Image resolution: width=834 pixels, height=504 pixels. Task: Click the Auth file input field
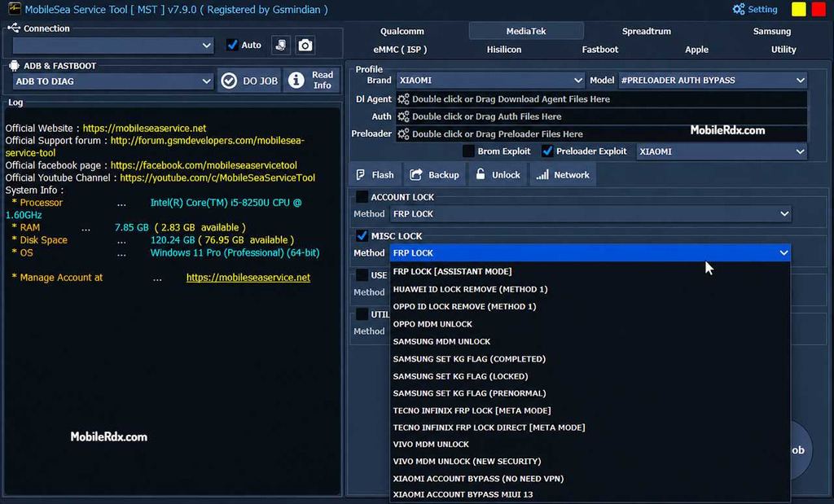tap(601, 116)
